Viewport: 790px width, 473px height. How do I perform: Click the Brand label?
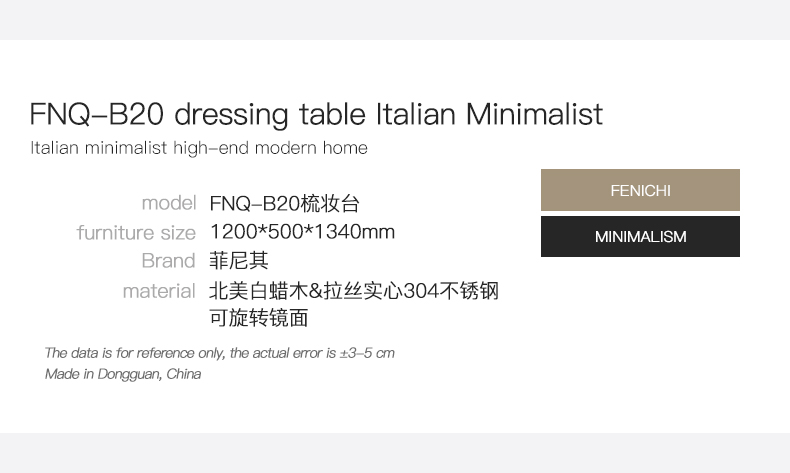168,260
